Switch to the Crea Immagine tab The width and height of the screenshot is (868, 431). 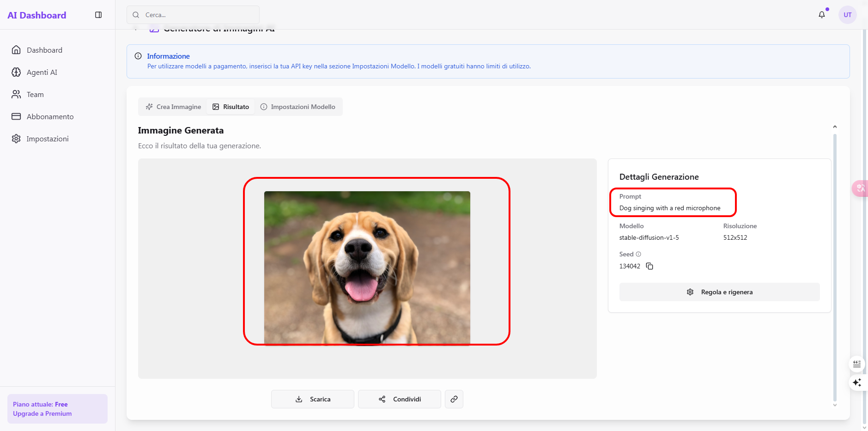pyautogui.click(x=174, y=107)
